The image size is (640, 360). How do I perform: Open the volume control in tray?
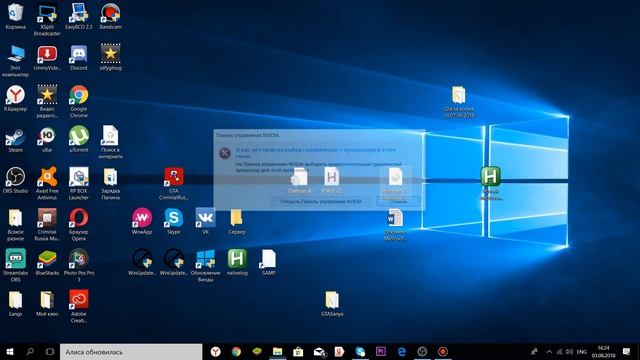pos(569,351)
